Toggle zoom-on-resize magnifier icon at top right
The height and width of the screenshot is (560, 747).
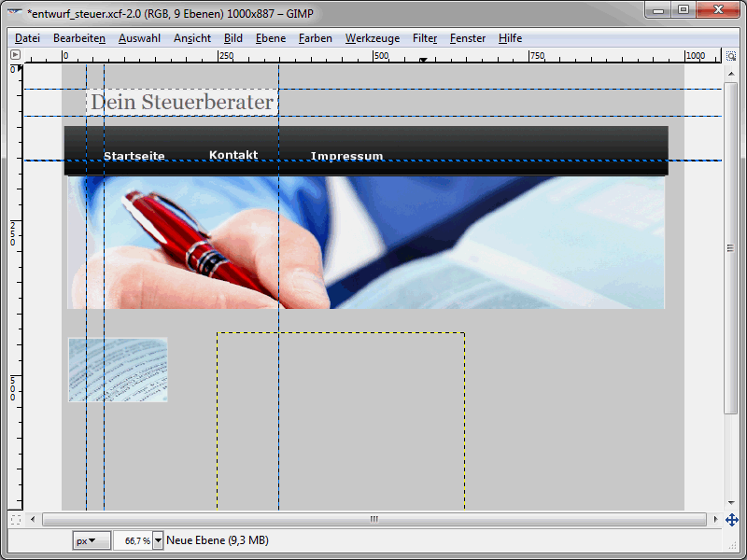coord(731,56)
